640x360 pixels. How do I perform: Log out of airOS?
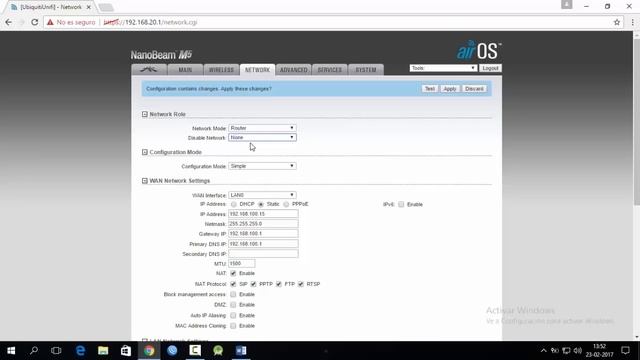click(490, 68)
